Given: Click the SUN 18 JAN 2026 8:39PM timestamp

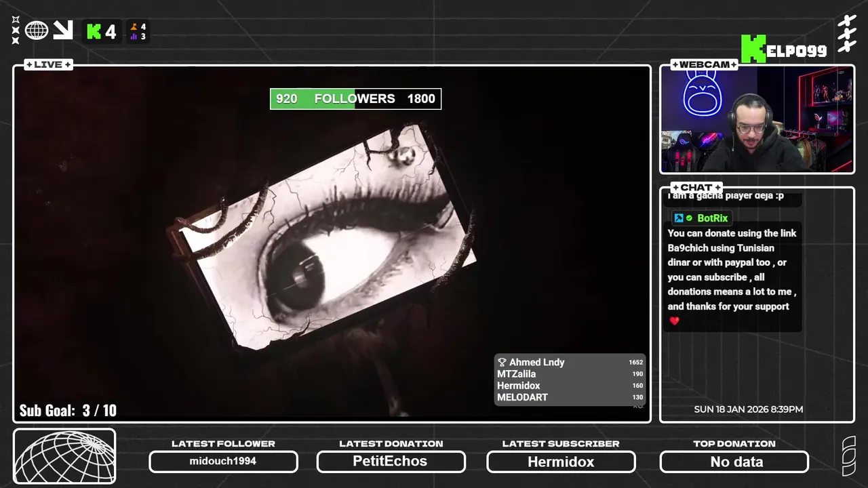Looking at the screenshot, I should pos(749,409).
